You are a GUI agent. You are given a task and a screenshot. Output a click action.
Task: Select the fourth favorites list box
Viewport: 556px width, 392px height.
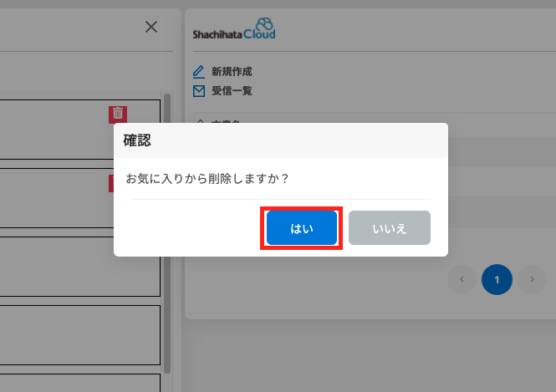coord(79,335)
